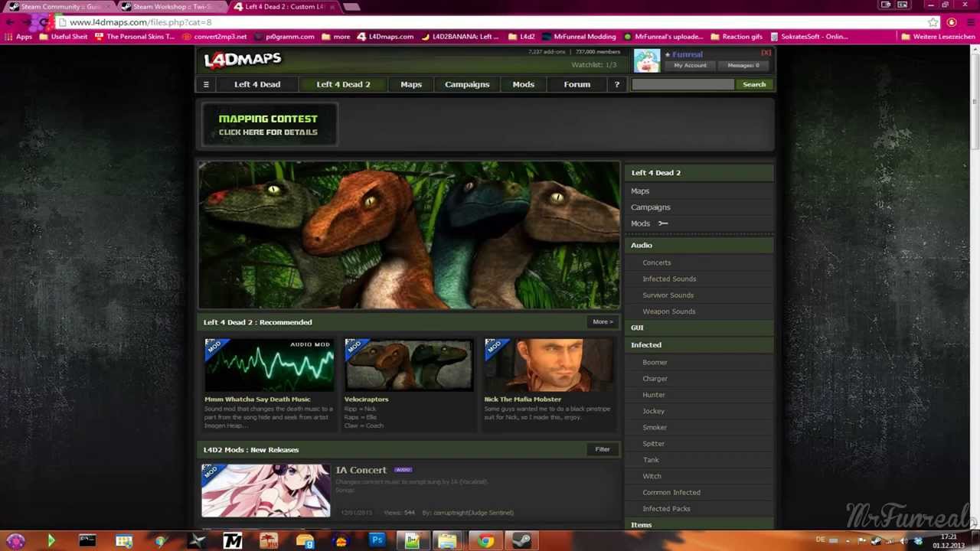980x551 pixels.
Task: Open Steam in the taskbar
Action: tap(522, 541)
